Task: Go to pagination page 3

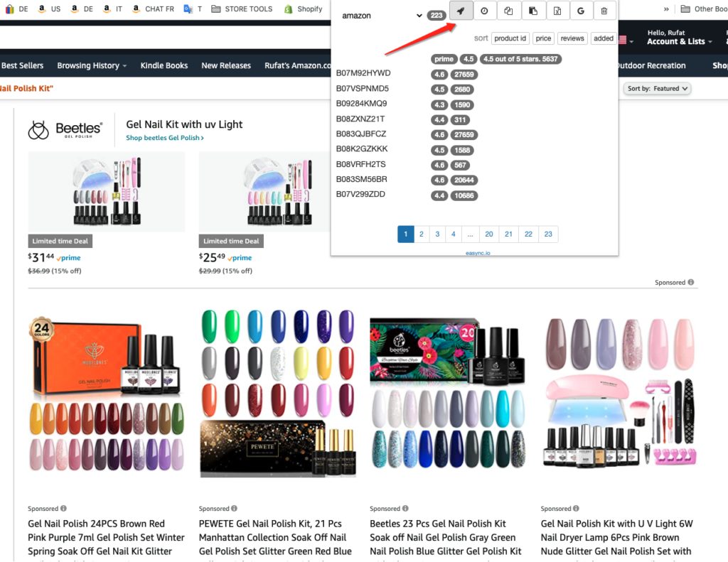Action: click(437, 234)
